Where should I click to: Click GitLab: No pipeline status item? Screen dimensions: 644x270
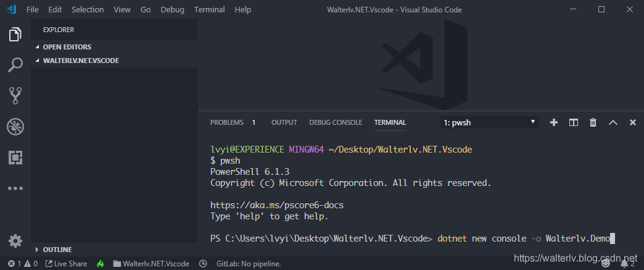[249, 264]
